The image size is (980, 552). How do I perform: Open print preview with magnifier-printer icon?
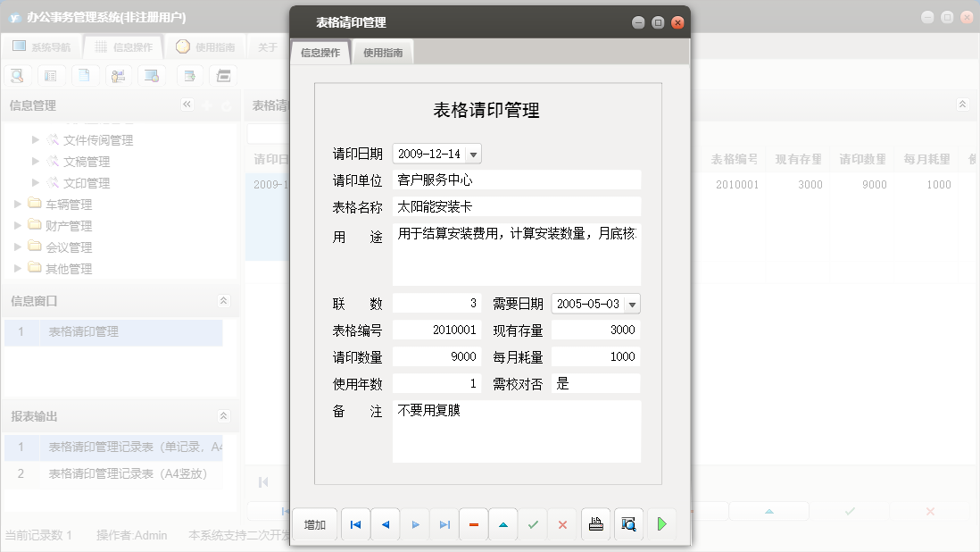pyautogui.click(x=629, y=524)
